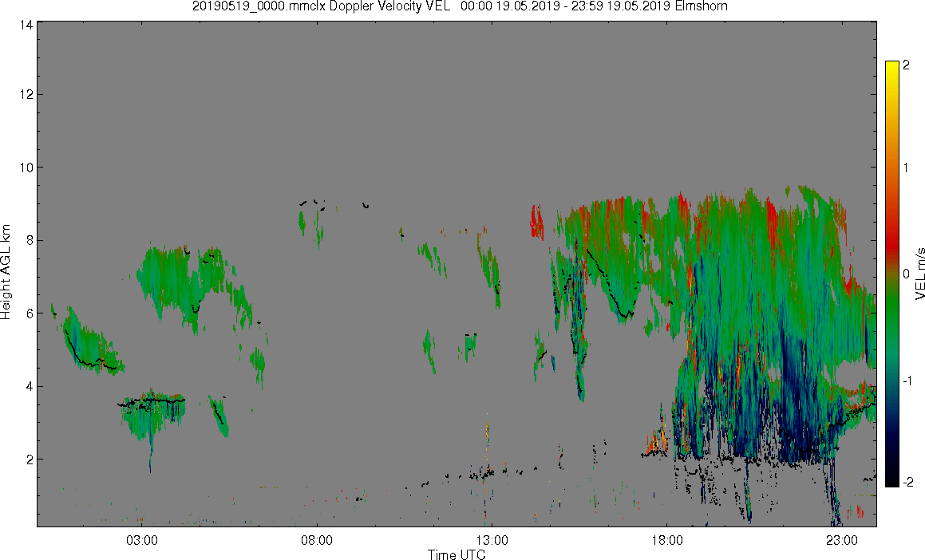925x560 pixels.
Task: Click the '23:00' time tick label
Action: coord(843,540)
